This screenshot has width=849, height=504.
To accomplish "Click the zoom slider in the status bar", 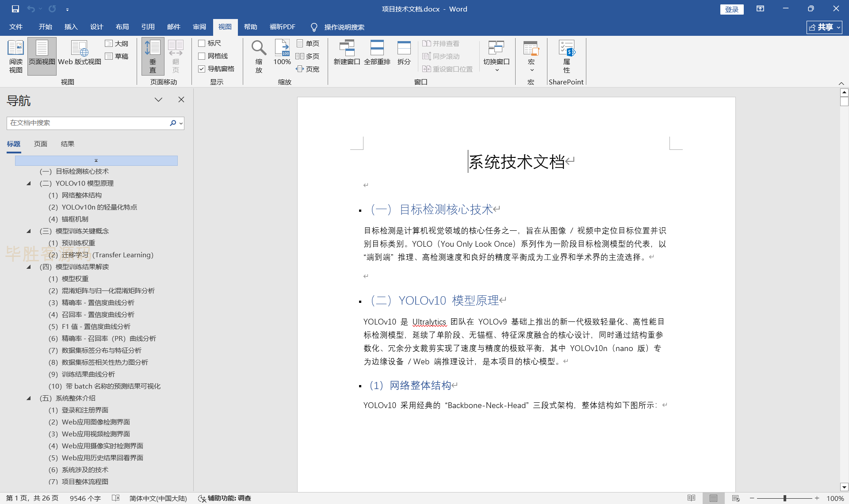I will click(x=785, y=498).
